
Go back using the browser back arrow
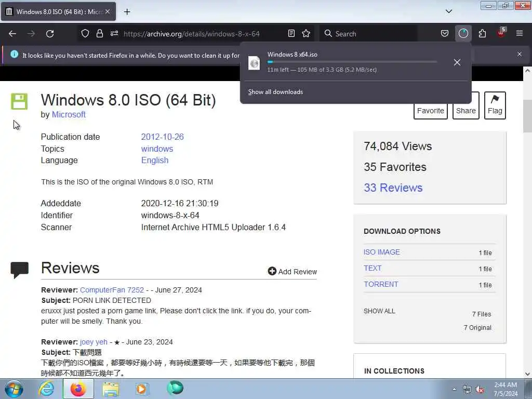coord(12,34)
